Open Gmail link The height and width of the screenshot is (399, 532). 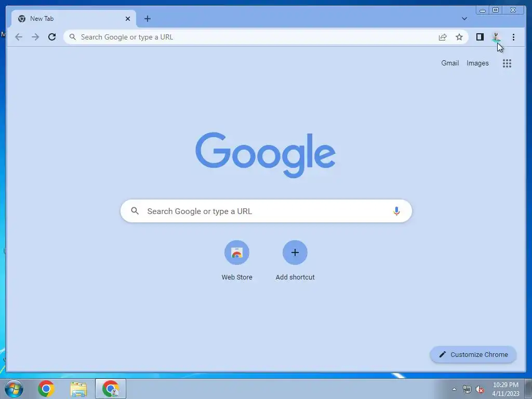pyautogui.click(x=450, y=63)
